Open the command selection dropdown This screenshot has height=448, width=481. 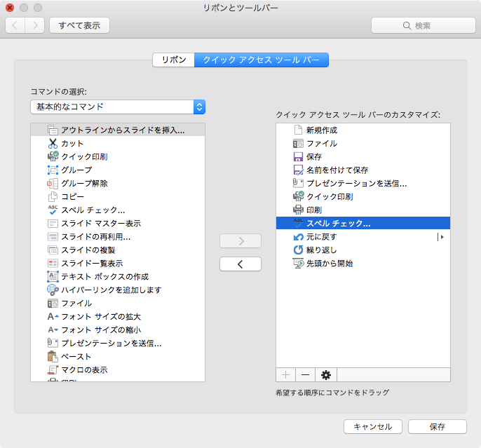[x=118, y=107]
